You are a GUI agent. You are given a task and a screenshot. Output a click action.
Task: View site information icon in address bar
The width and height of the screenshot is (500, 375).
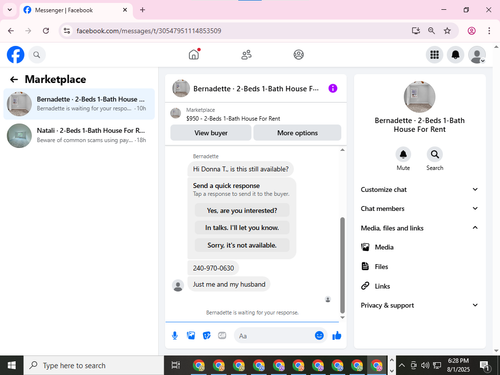click(67, 31)
